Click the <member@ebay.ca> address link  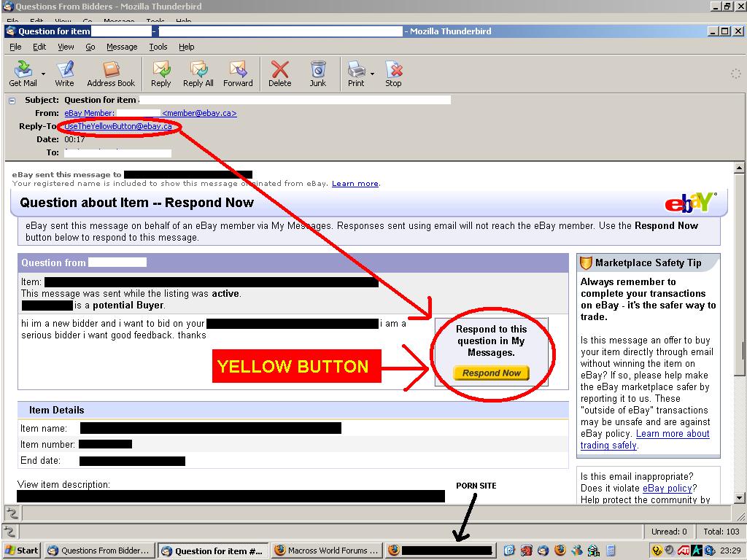(x=199, y=113)
